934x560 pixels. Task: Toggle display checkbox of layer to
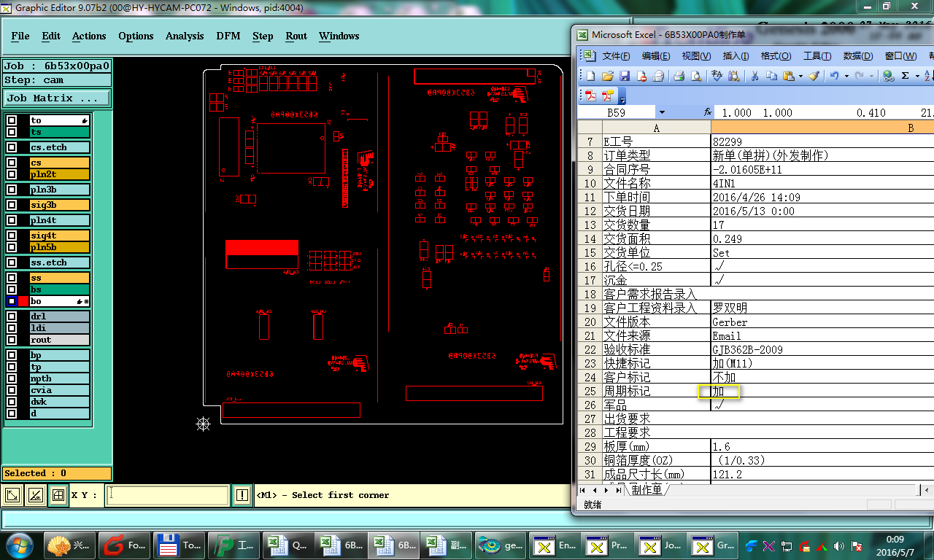coord(12,120)
